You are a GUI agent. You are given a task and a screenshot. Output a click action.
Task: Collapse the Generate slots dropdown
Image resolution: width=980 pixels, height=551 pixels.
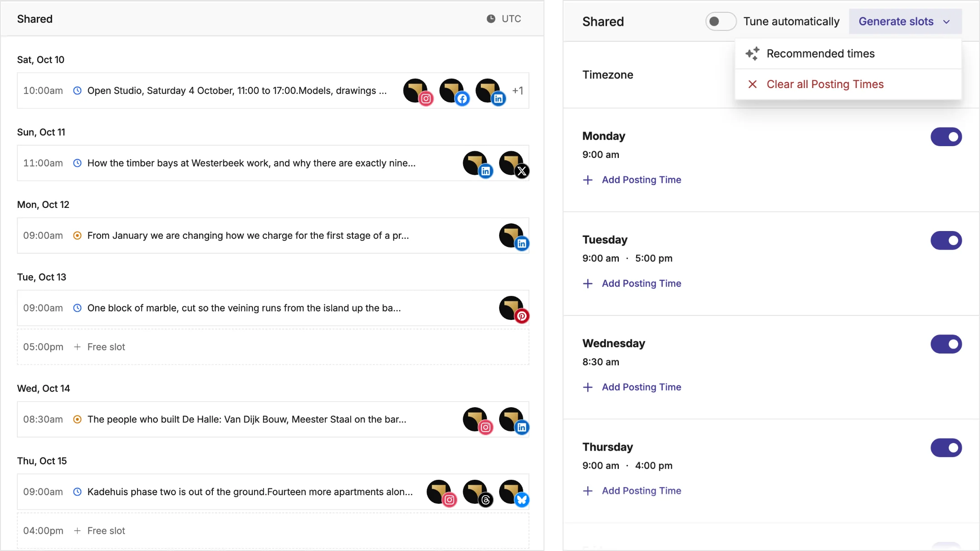tap(905, 21)
